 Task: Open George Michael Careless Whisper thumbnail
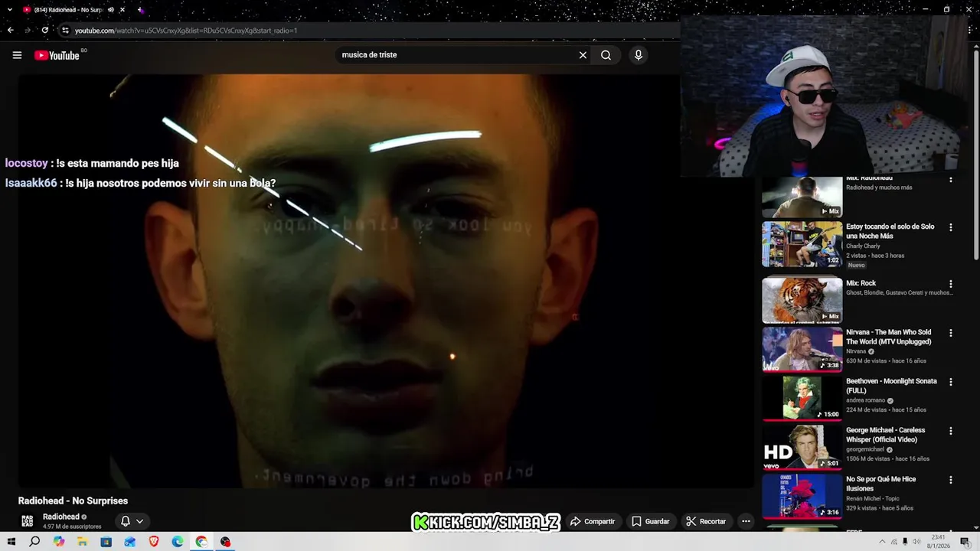coord(802,447)
